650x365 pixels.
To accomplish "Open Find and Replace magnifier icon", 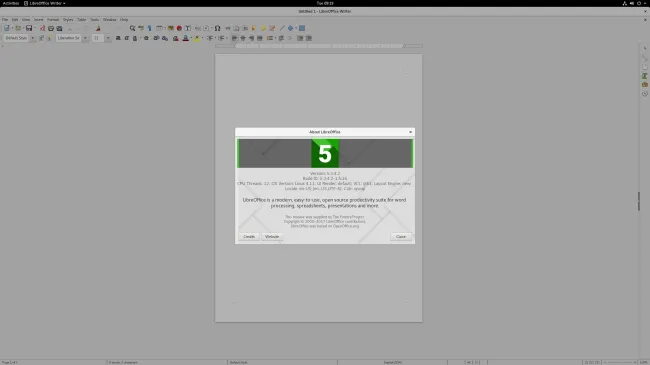I will (132, 28).
